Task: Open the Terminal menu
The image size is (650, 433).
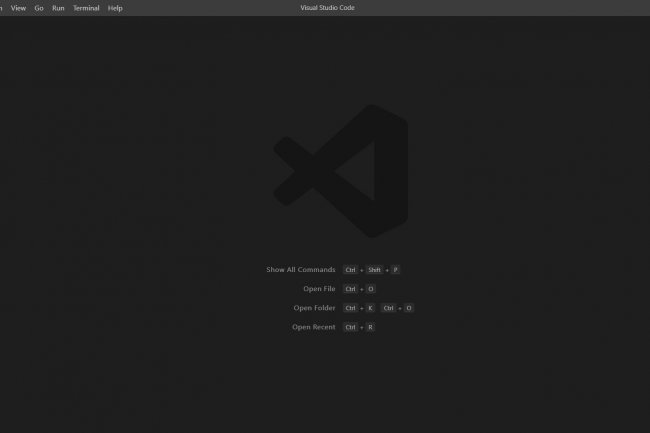Action: [x=86, y=8]
